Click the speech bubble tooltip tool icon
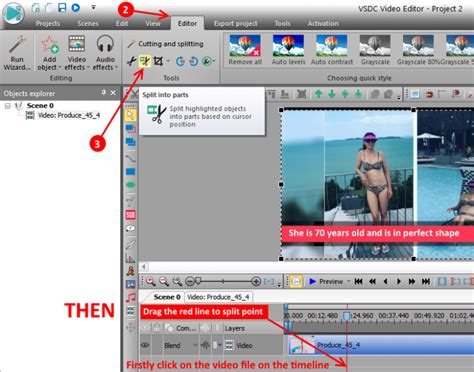Image resolution: width=474 pixels, height=372 pixels. click(x=130, y=228)
